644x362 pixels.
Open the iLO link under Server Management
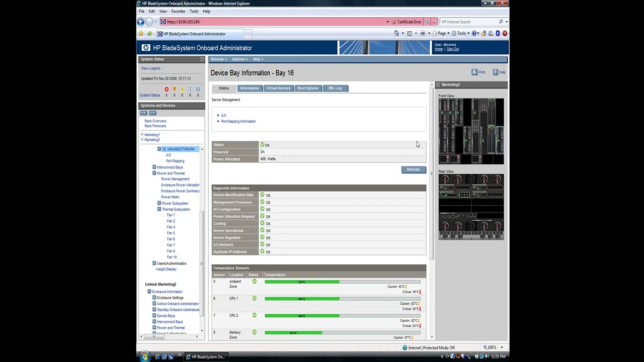click(224, 116)
